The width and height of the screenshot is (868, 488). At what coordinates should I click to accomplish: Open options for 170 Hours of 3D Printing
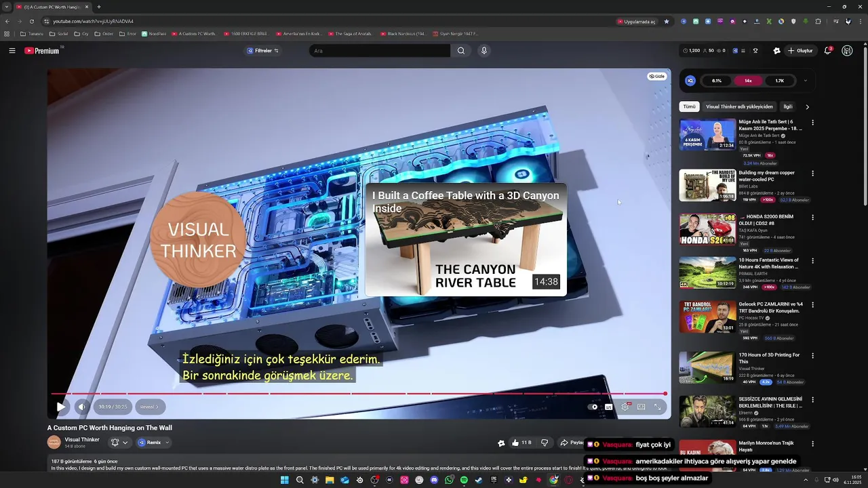tap(812, 356)
